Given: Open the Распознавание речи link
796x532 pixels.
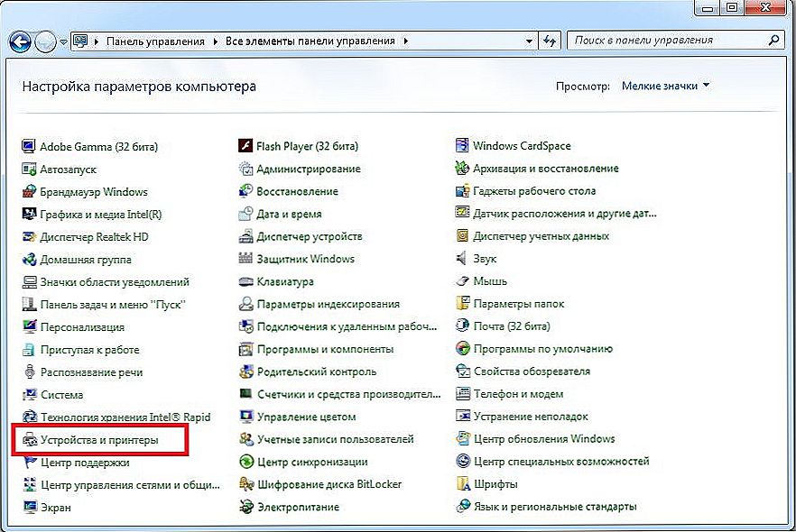Looking at the screenshot, I should point(92,372).
